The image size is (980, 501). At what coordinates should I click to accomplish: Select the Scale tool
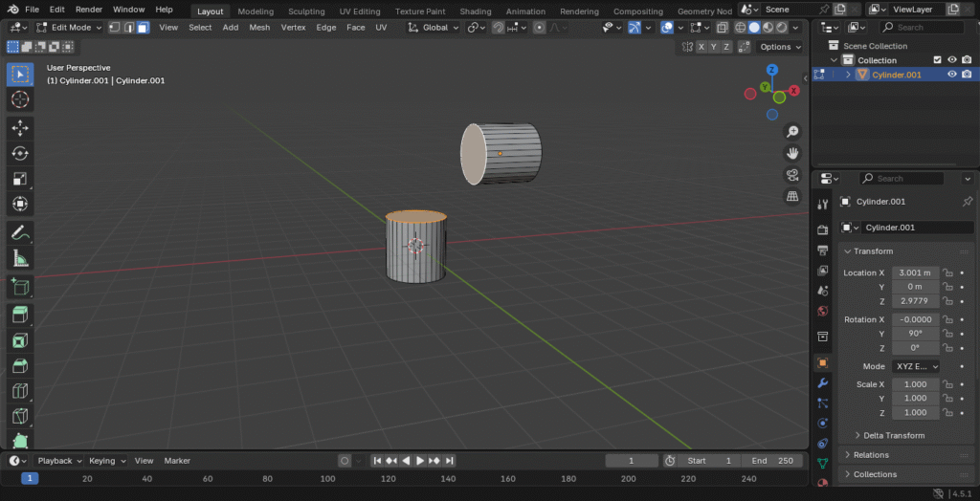(20, 179)
